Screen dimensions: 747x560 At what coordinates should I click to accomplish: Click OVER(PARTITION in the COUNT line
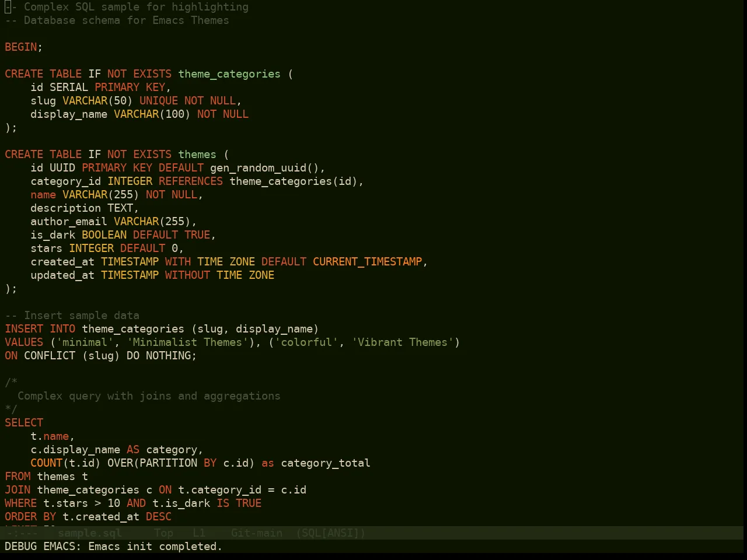(x=152, y=463)
